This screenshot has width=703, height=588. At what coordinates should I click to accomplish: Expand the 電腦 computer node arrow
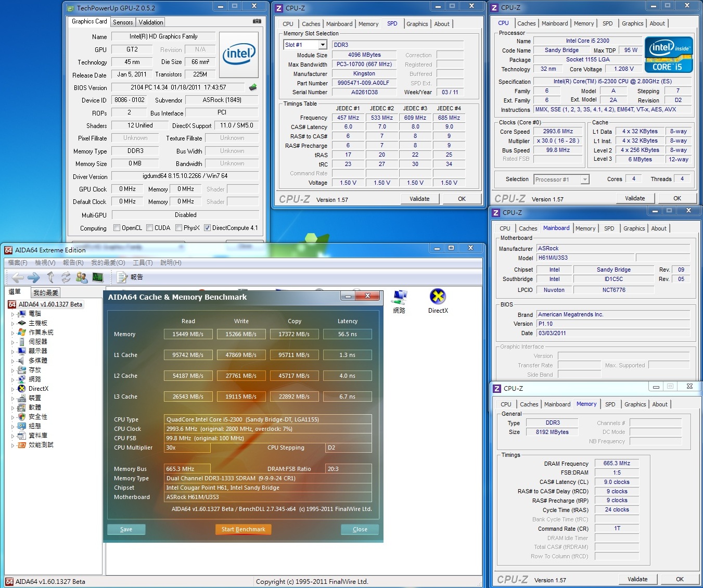(12, 314)
